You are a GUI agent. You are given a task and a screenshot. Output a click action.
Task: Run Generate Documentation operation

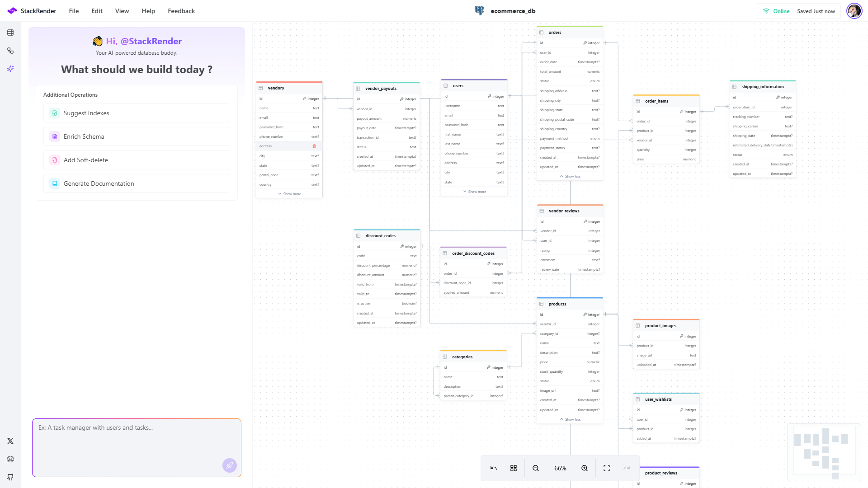pos(137,183)
